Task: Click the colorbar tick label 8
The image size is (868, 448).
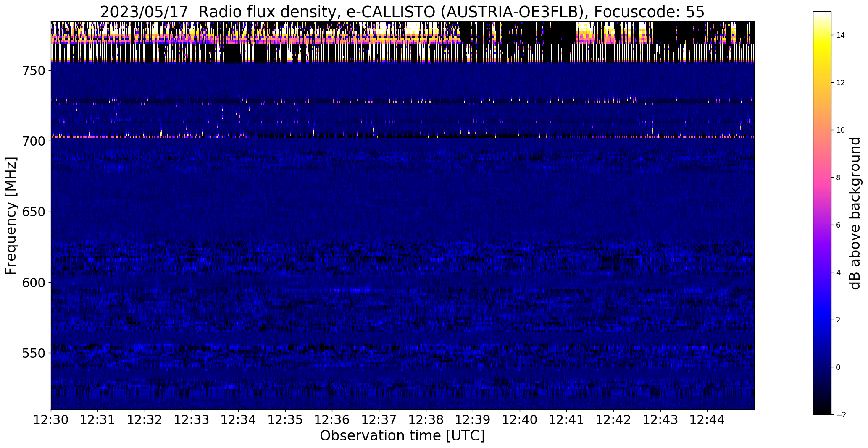Action: pyautogui.click(x=839, y=178)
